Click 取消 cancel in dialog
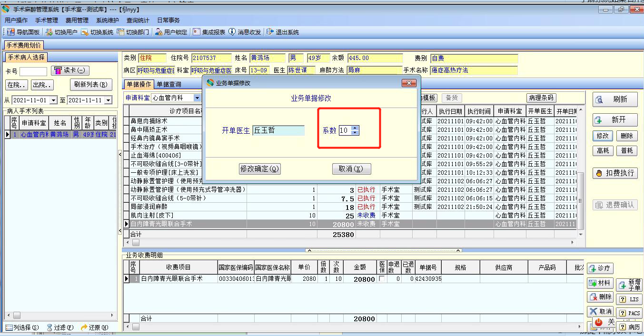The height and width of the screenshot is (336, 644). [351, 169]
